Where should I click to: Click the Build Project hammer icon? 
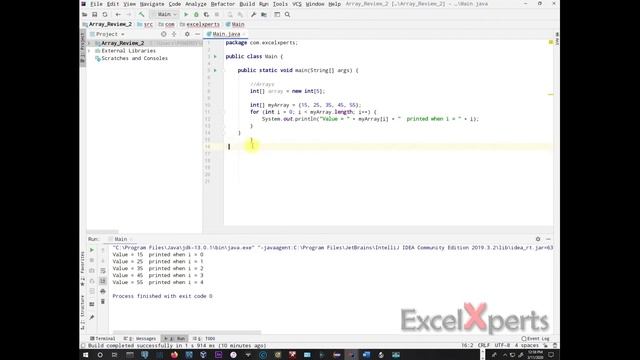(141, 14)
